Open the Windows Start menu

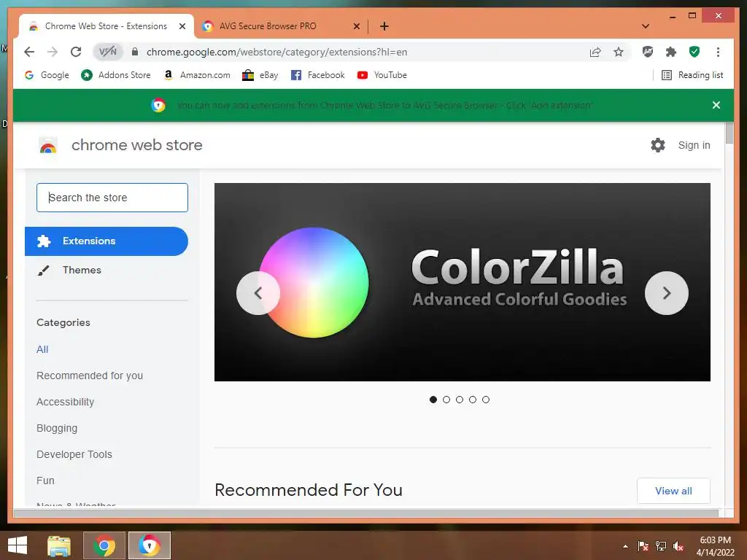18,545
